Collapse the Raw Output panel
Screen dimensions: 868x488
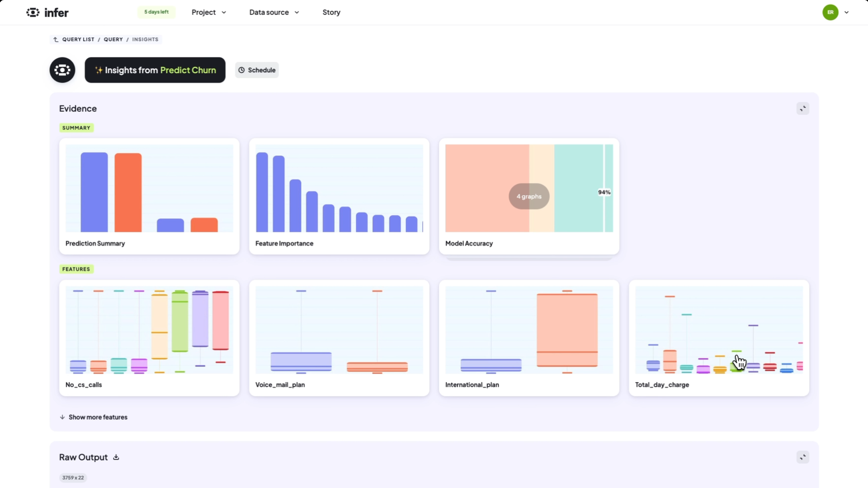coord(802,457)
